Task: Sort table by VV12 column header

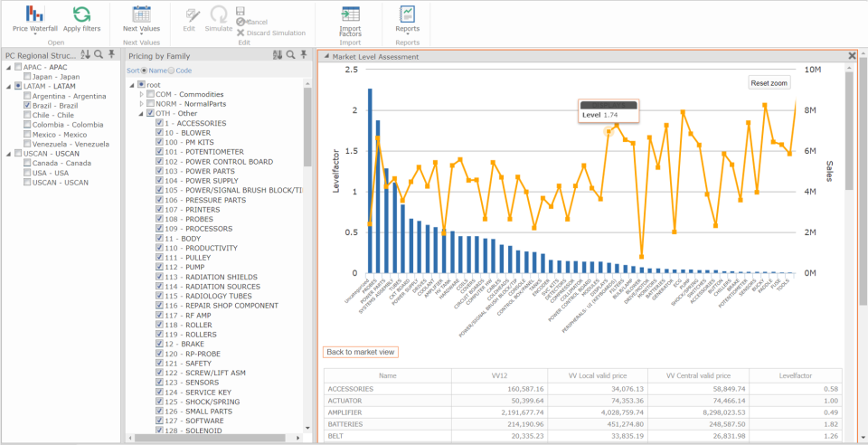Action: pyautogui.click(x=499, y=375)
